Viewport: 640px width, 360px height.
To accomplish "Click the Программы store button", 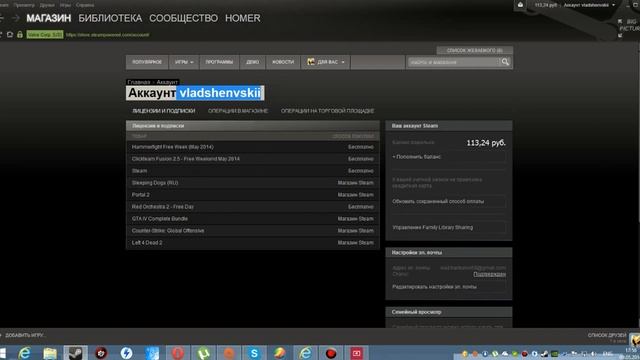I will pyautogui.click(x=219, y=62).
